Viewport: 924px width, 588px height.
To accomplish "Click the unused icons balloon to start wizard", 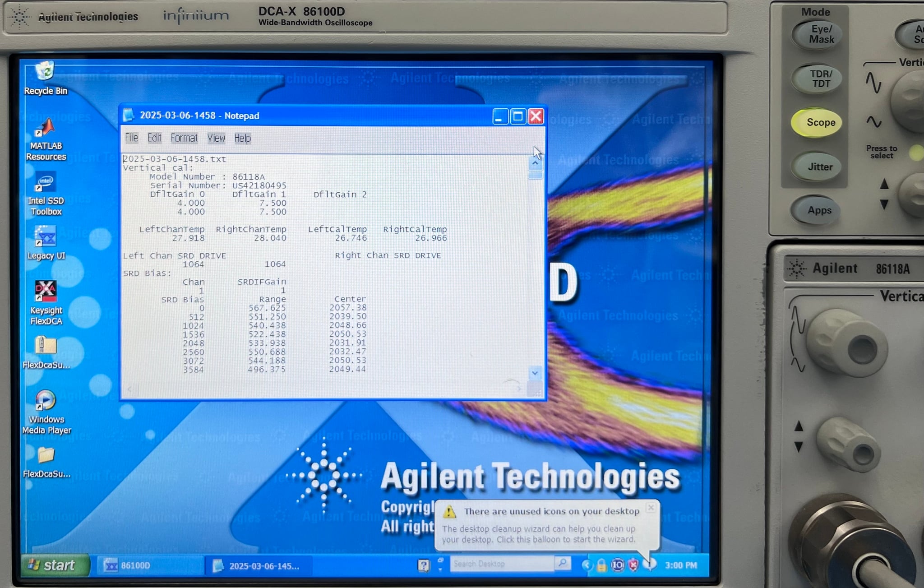I will [x=547, y=525].
